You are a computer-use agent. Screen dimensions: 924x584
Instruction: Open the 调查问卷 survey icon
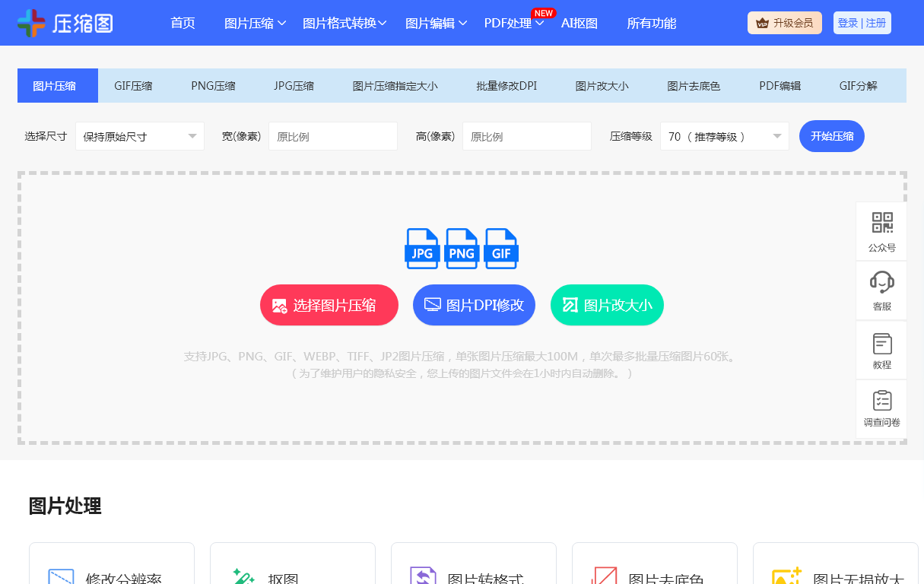(881, 401)
